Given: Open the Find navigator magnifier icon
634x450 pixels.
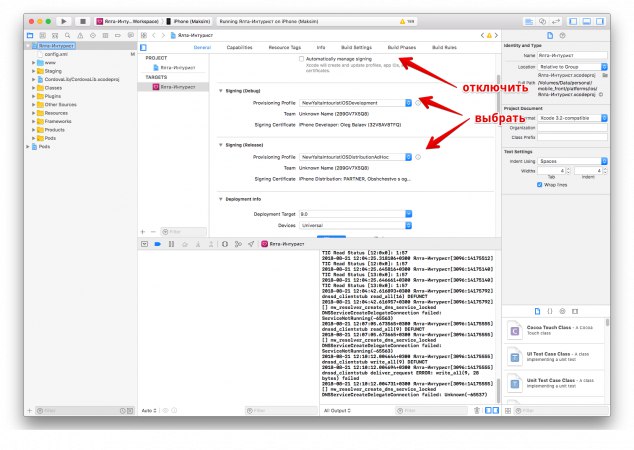Looking at the screenshot, I should [x=68, y=36].
